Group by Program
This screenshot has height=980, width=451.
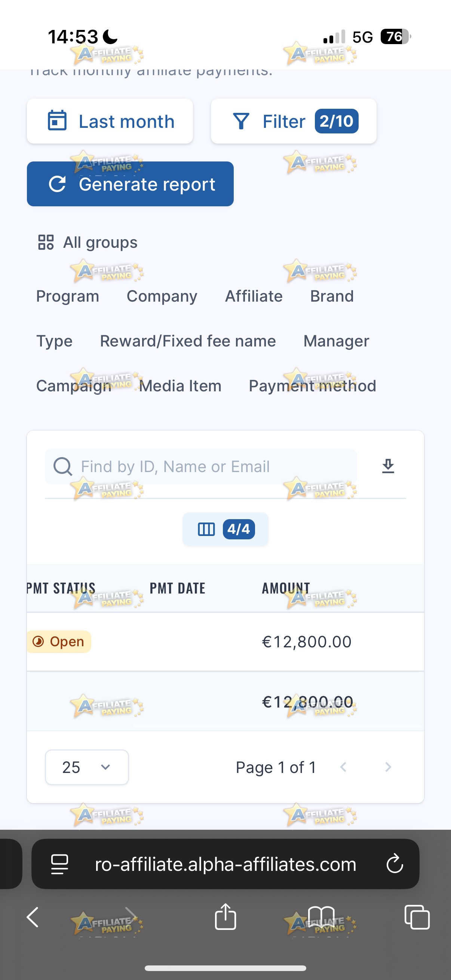[68, 296]
